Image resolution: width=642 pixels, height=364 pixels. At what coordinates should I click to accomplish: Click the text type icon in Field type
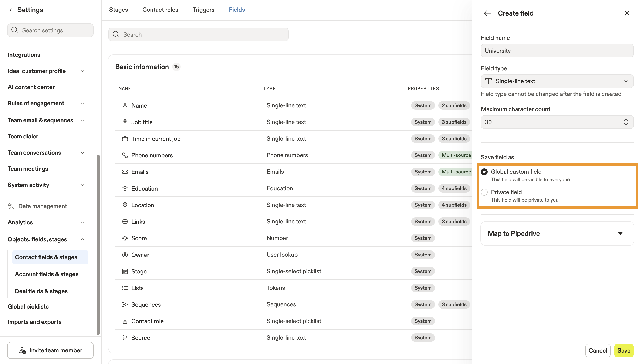tap(488, 81)
